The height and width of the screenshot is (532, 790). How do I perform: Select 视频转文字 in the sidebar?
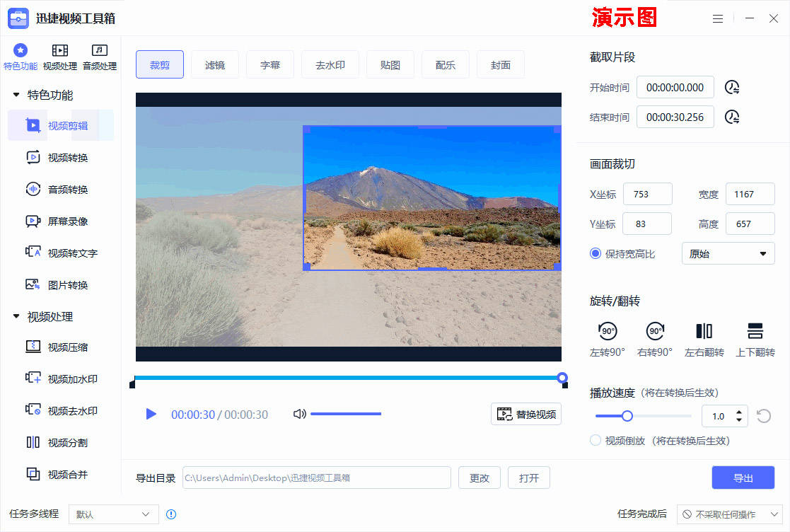[x=62, y=253]
